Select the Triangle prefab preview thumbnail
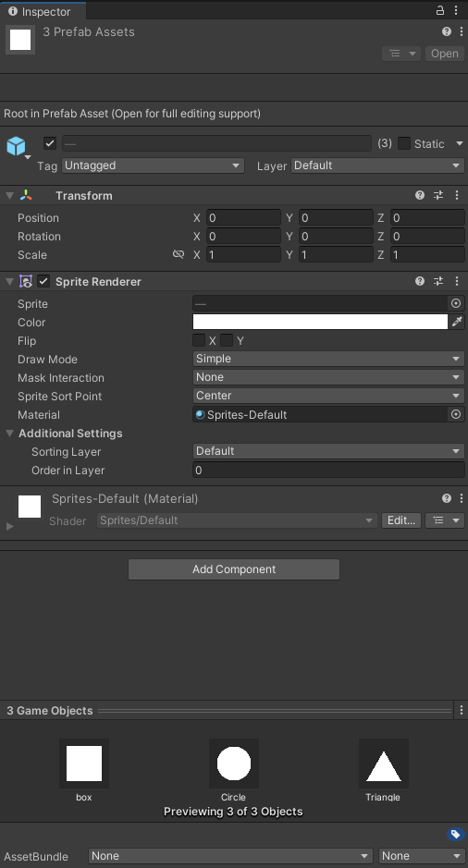Viewport: 468px width, 868px height. pos(383,764)
